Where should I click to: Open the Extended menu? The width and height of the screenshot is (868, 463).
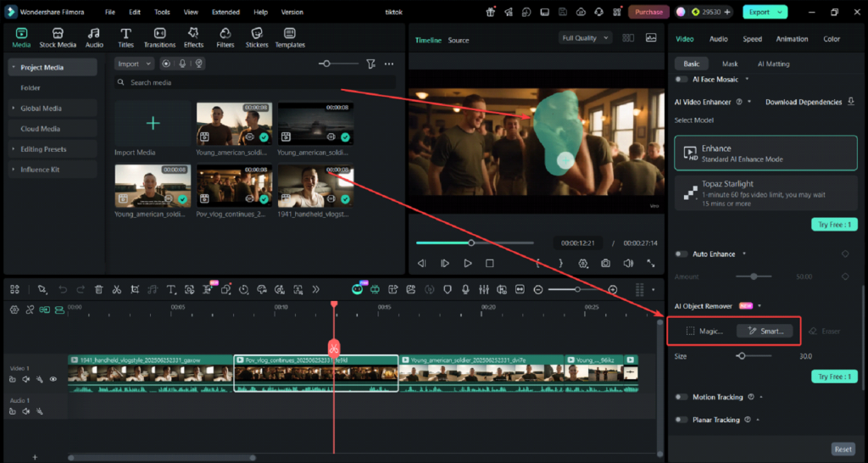click(225, 12)
